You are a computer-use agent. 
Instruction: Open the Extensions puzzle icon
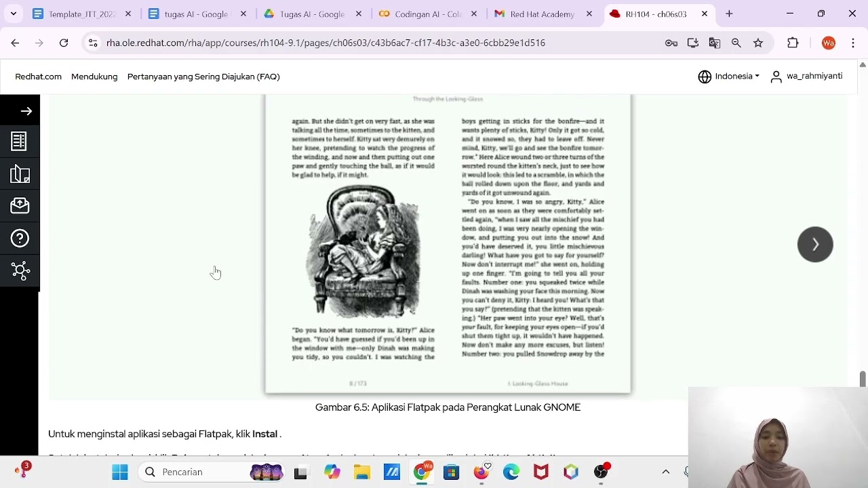793,43
